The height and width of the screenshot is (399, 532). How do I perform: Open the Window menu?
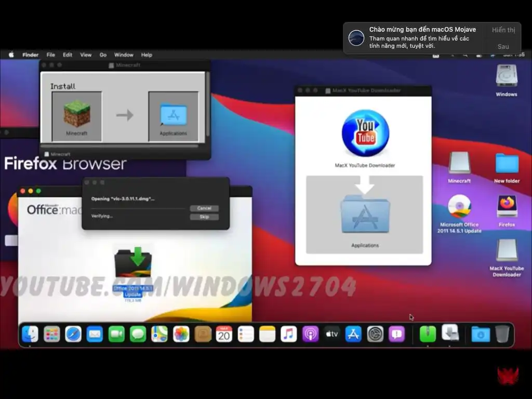124,55
